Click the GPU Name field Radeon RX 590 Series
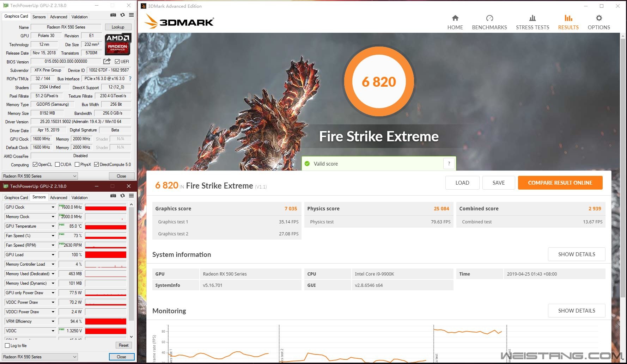This screenshot has height=364, width=627. pyautogui.click(x=66, y=27)
